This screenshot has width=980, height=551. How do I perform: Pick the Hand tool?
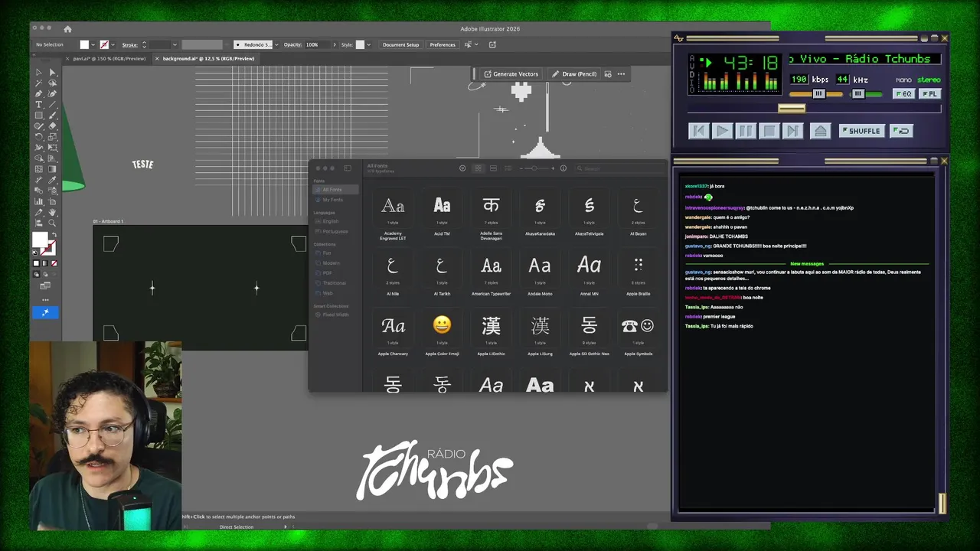53,211
